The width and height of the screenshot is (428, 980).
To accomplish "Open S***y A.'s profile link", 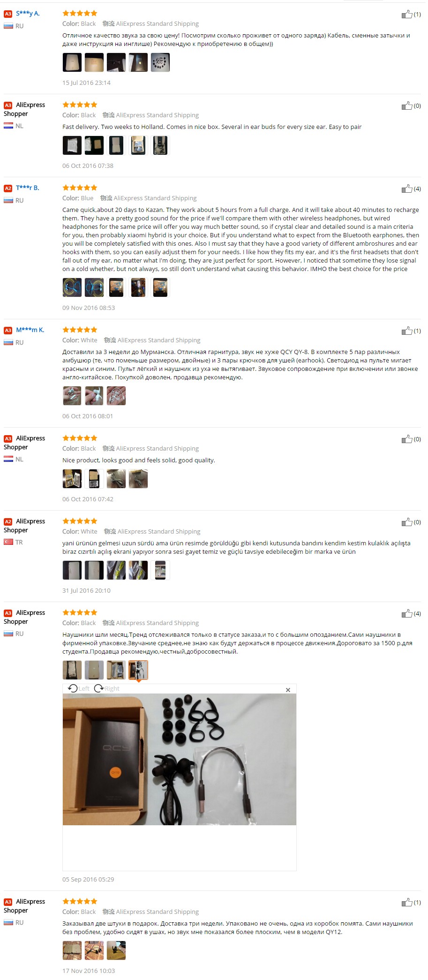I will (x=28, y=14).
